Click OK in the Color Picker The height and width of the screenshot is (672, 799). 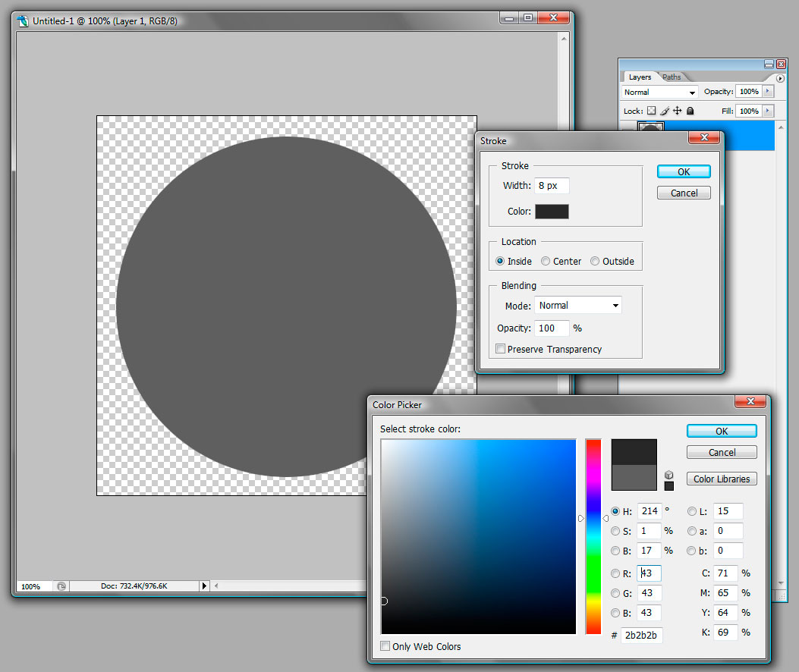point(722,431)
